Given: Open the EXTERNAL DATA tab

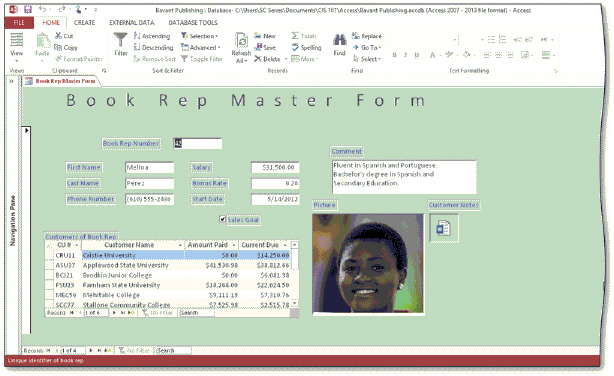Looking at the screenshot, I should pyautogui.click(x=132, y=22).
